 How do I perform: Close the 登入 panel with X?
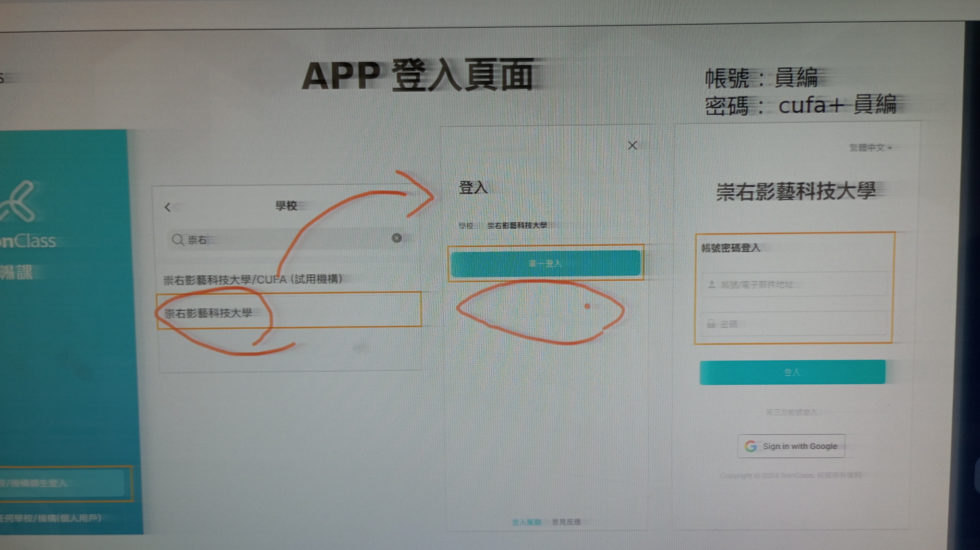pos(632,146)
